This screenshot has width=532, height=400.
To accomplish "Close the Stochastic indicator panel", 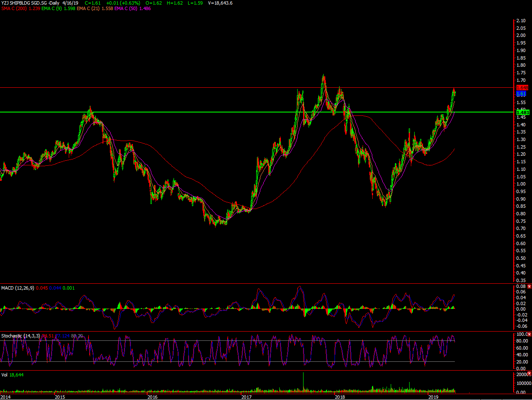I will click(x=529, y=335).
